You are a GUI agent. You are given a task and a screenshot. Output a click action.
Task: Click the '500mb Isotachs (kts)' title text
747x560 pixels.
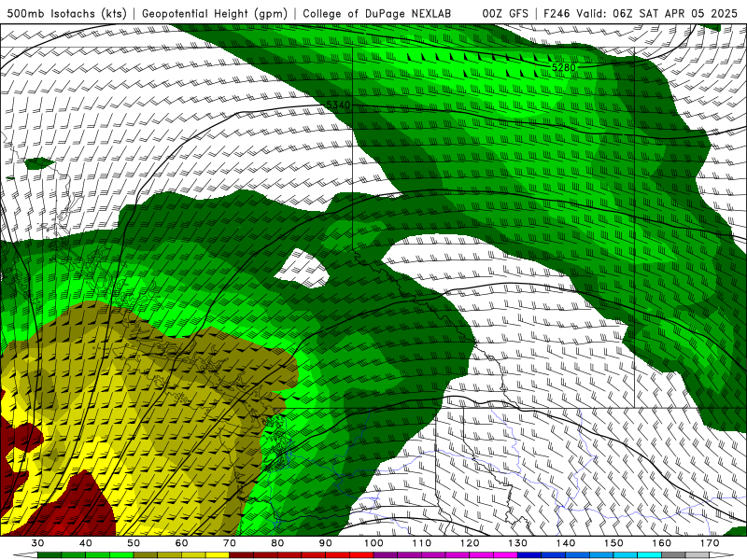coord(66,13)
